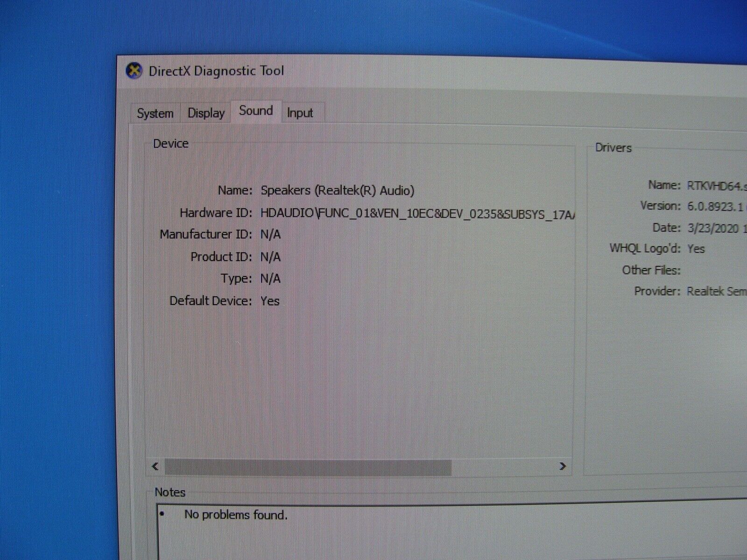747x560 pixels.
Task: Click the DirectX Diagnostic Tool title icon
Action: [134, 71]
